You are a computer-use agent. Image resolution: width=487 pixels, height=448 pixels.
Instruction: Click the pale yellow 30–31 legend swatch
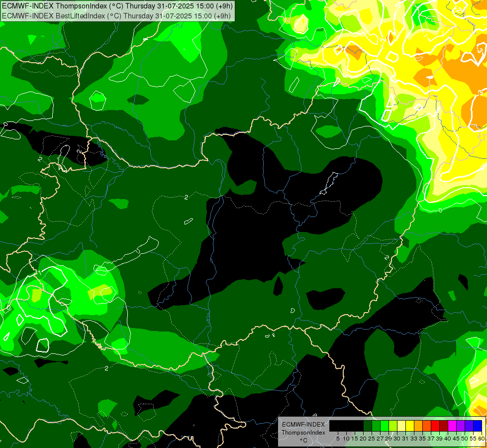tap(401, 426)
